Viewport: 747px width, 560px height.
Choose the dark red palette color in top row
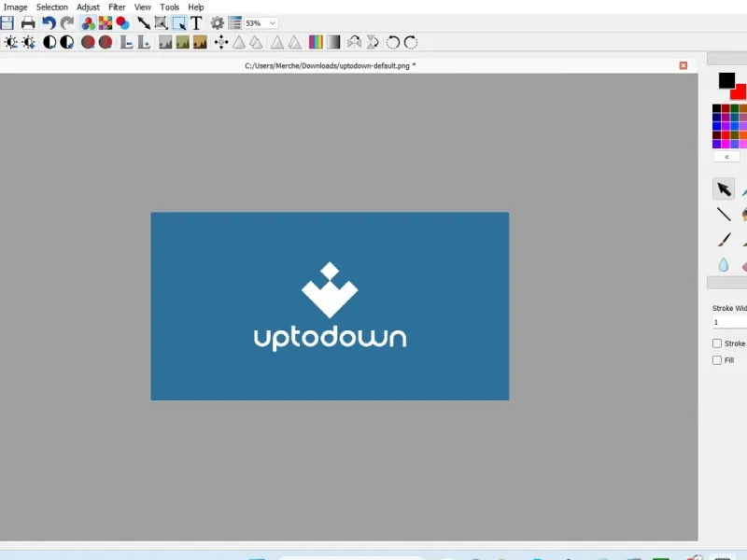[x=726, y=108]
